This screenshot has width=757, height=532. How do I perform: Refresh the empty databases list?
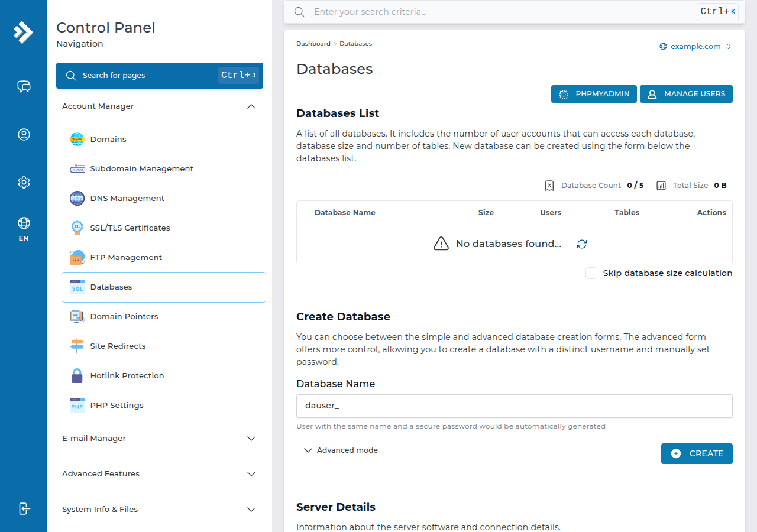click(582, 244)
